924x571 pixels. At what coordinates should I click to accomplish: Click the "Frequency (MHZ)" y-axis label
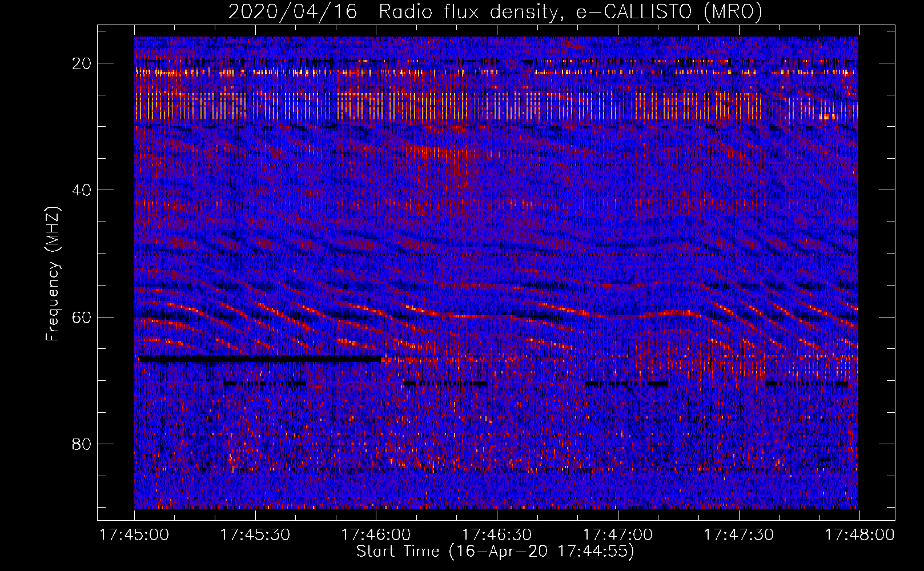(52, 274)
